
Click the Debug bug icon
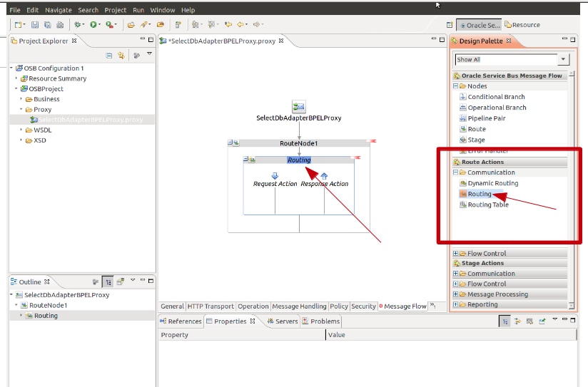tap(77, 25)
